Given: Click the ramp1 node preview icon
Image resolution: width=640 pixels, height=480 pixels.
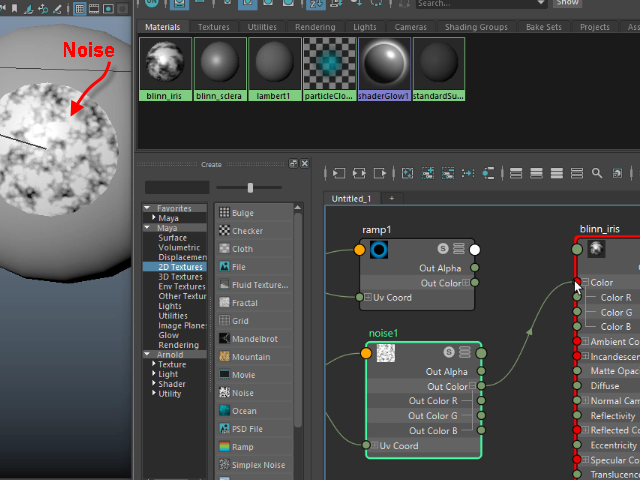Looking at the screenshot, I should coord(379,249).
